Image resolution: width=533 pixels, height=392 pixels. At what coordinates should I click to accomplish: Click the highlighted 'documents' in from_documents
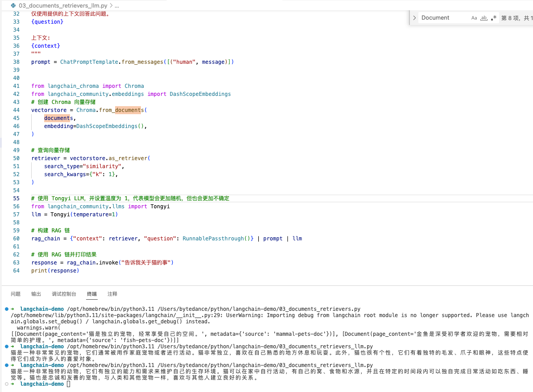[128, 110]
